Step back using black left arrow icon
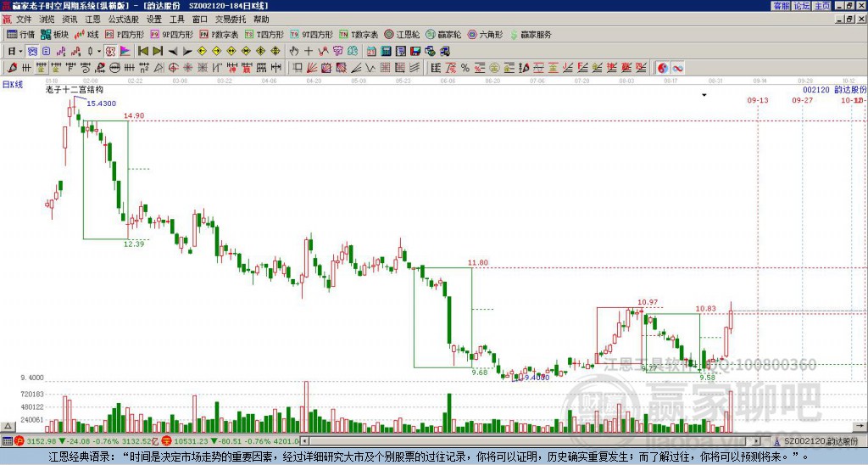868x465 pixels. (173, 52)
